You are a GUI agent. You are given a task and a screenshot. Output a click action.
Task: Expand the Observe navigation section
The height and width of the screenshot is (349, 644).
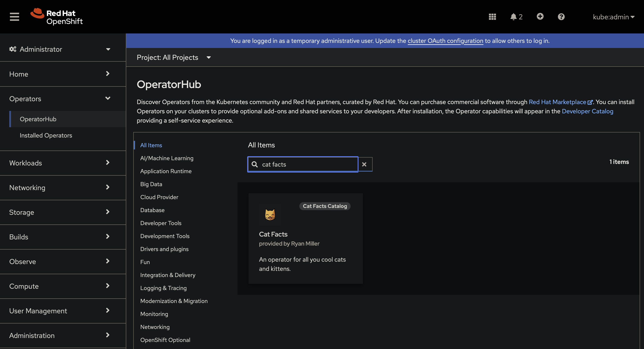pos(60,261)
